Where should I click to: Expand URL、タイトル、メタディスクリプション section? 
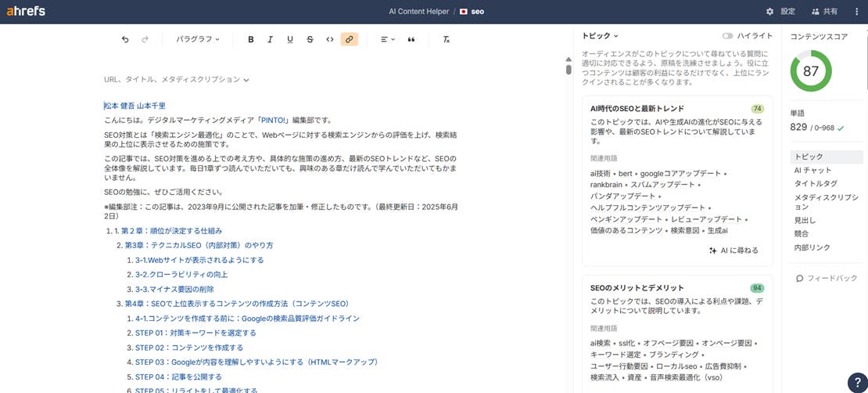pos(177,80)
